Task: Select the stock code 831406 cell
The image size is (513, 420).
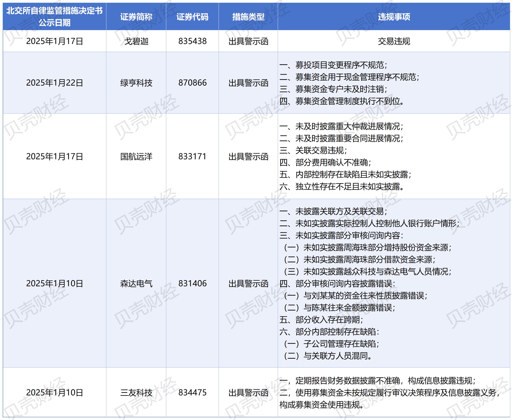Action: coord(192,283)
